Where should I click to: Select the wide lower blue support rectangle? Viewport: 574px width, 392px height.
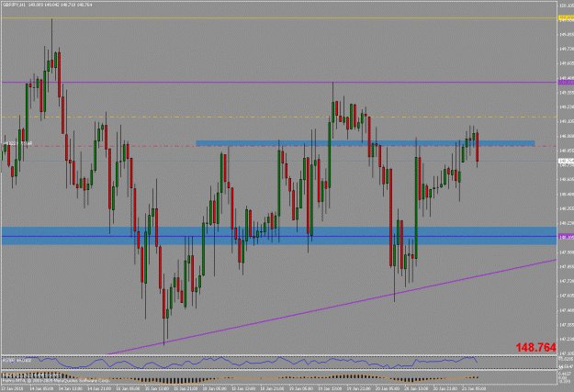[278, 236]
